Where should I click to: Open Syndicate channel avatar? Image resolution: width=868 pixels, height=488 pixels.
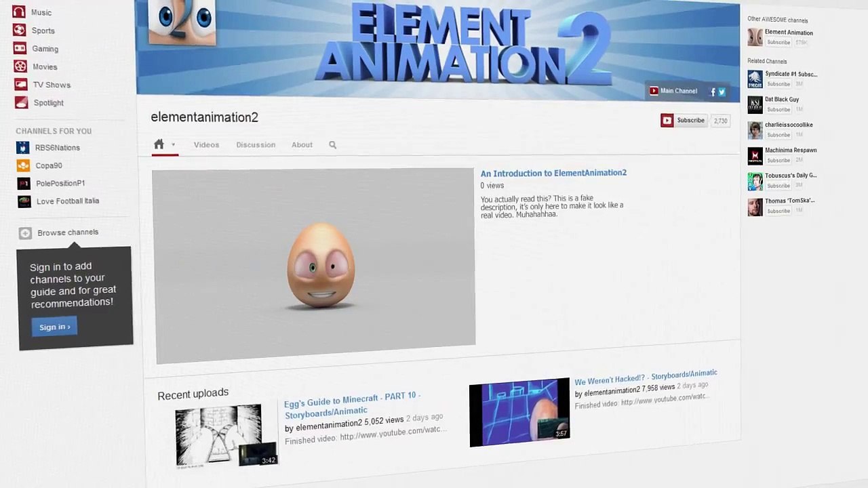point(755,79)
